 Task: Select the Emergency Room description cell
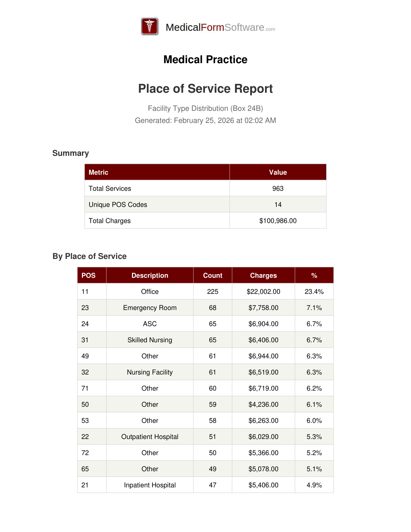[150, 308]
